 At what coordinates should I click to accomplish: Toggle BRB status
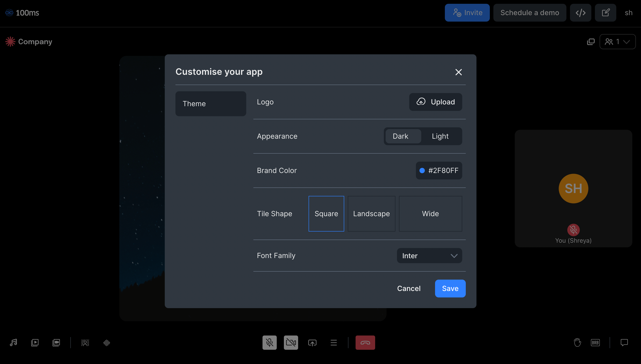tap(595, 342)
